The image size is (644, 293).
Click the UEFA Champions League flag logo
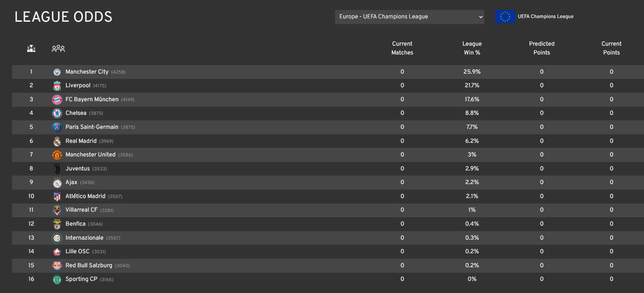[x=505, y=17]
